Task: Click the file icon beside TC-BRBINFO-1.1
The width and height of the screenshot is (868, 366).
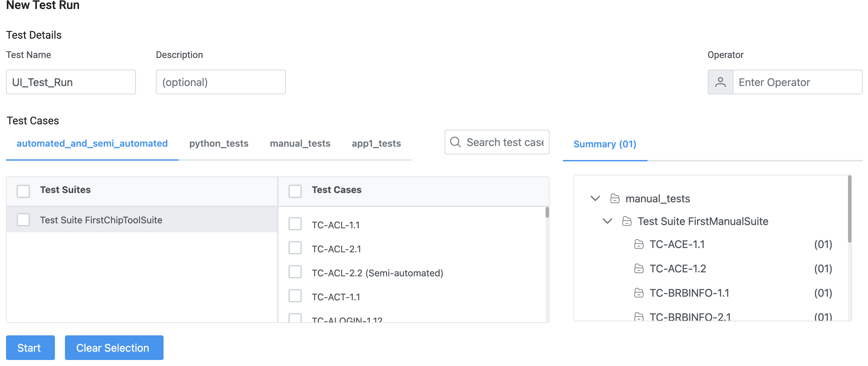Action: pyautogui.click(x=639, y=292)
